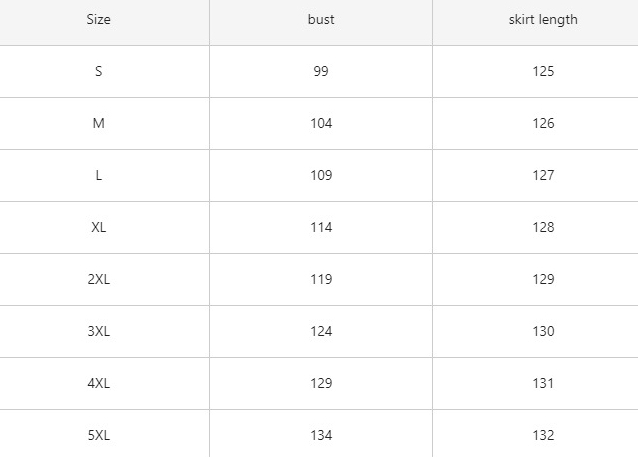Click the Size column header
Viewport: 638px width, 457px height.
pos(98,20)
